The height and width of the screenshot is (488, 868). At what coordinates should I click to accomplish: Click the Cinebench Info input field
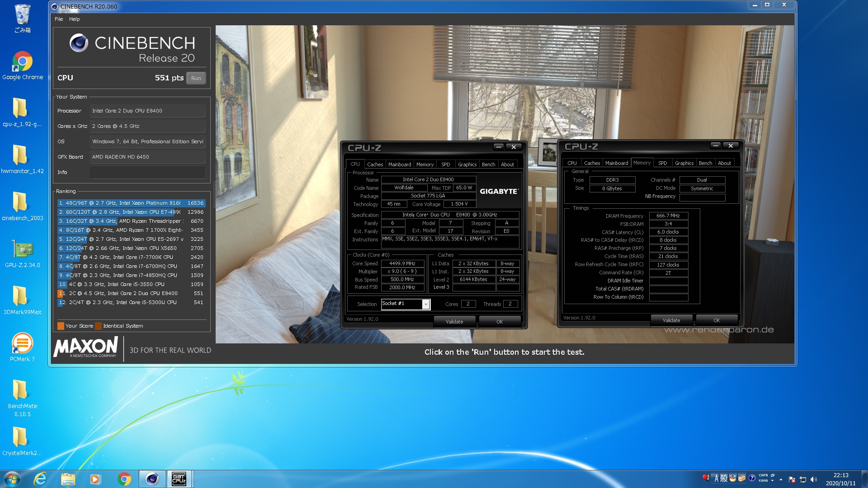tap(147, 172)
